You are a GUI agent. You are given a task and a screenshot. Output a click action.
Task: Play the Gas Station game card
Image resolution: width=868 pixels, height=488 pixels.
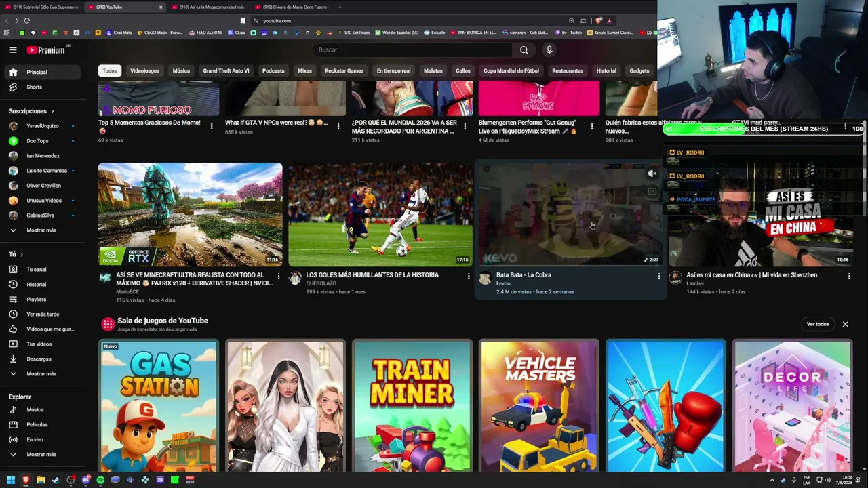coord(159,405)
